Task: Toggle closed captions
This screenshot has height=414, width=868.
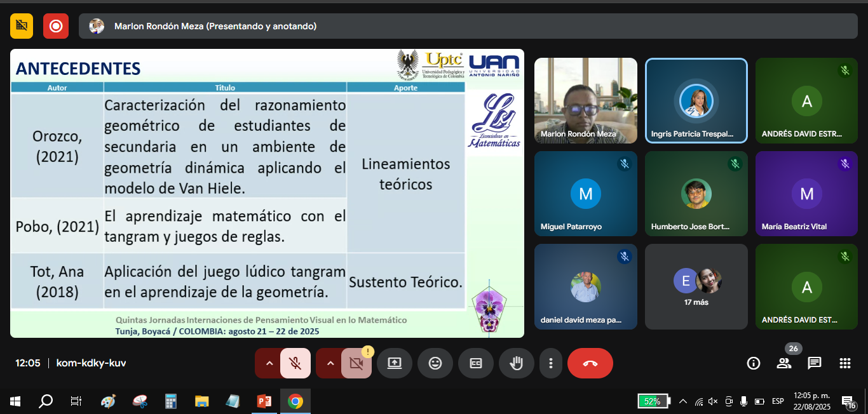Action: click(x=476, y=363)
